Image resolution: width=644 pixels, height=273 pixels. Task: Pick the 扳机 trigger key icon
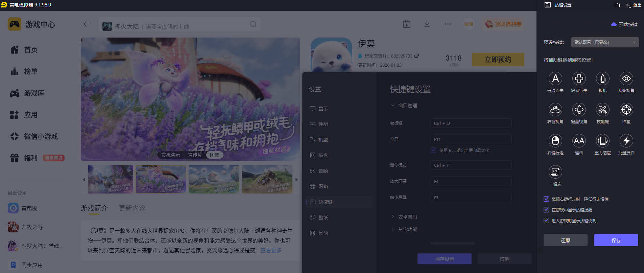602,78
